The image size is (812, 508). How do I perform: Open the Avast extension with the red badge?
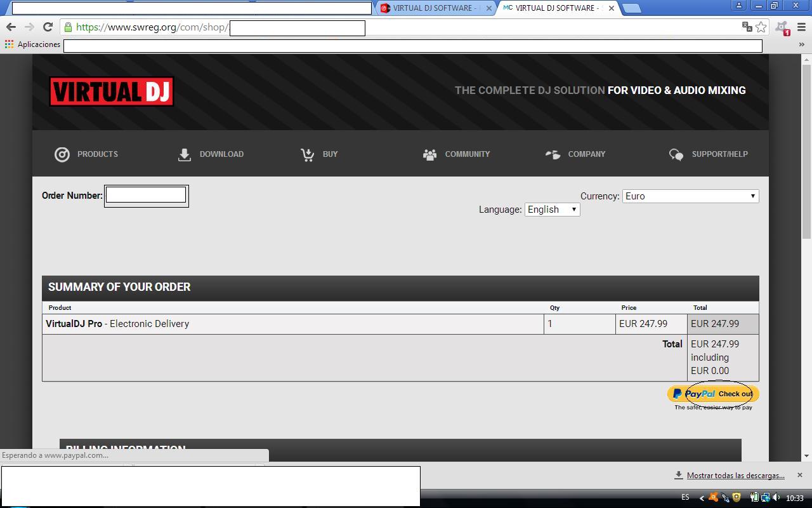click(782, 27)
